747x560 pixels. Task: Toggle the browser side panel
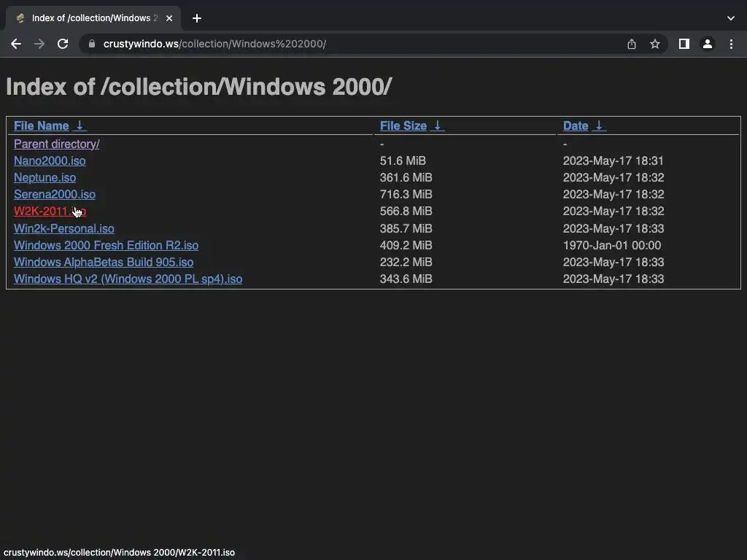[x=684, y=44]
